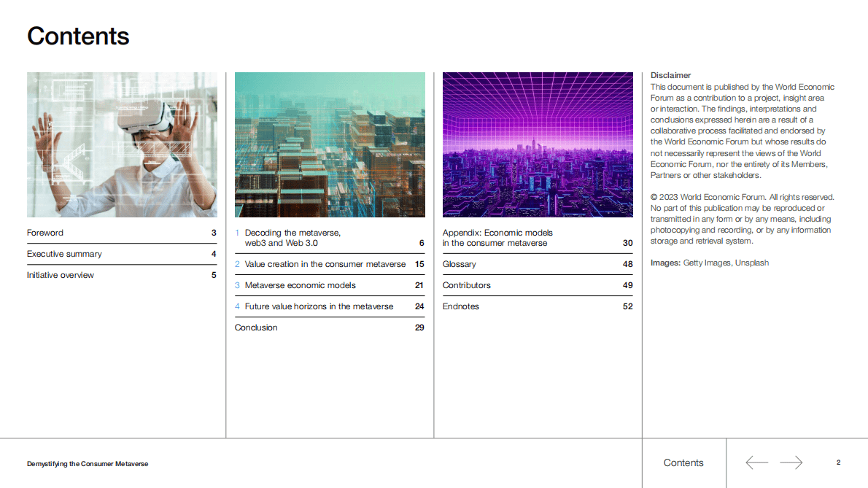Screen dimensions: 868x488
Task: Open the Foreword entry
Action: point(45,233)
